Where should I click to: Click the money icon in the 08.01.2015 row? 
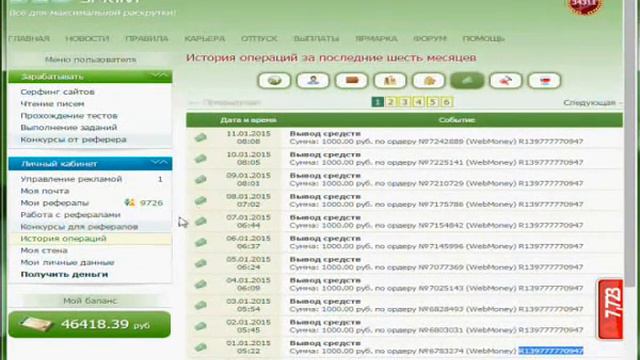pos(200,200)
